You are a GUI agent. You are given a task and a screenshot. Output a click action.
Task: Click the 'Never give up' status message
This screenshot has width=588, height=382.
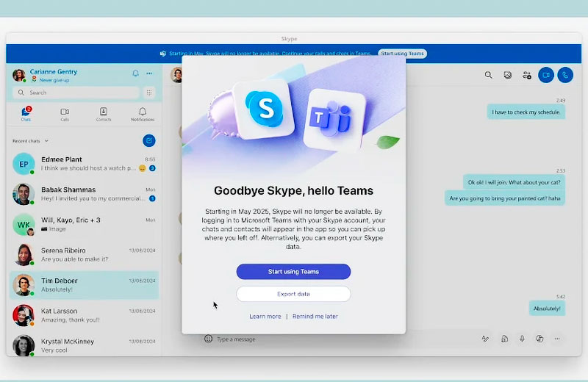click(54, 80)
